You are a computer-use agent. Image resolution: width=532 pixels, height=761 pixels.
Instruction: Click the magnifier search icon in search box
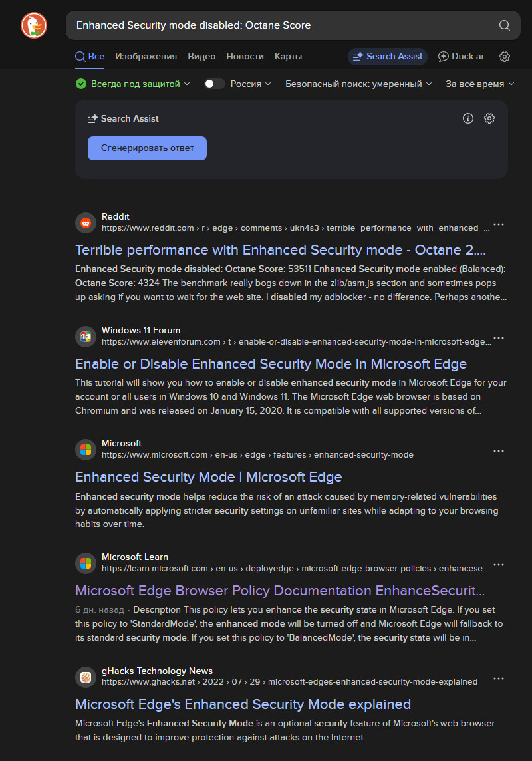505,25
